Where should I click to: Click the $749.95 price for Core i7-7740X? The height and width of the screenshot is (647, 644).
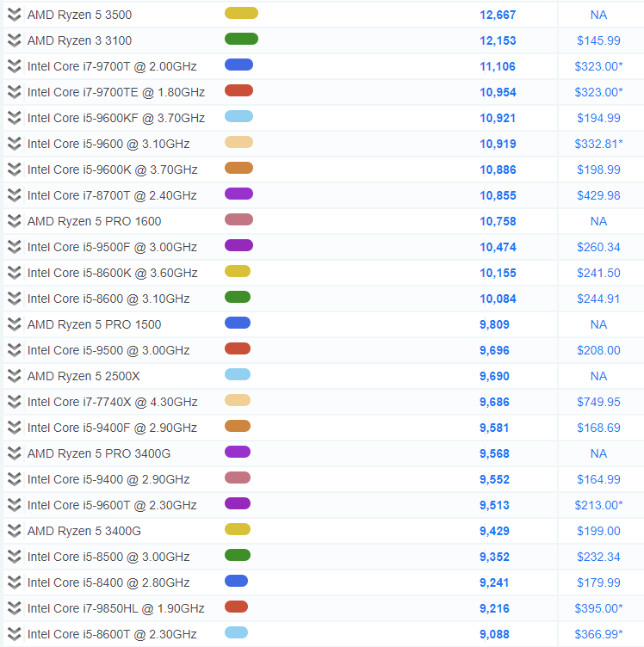pos(598,402)
